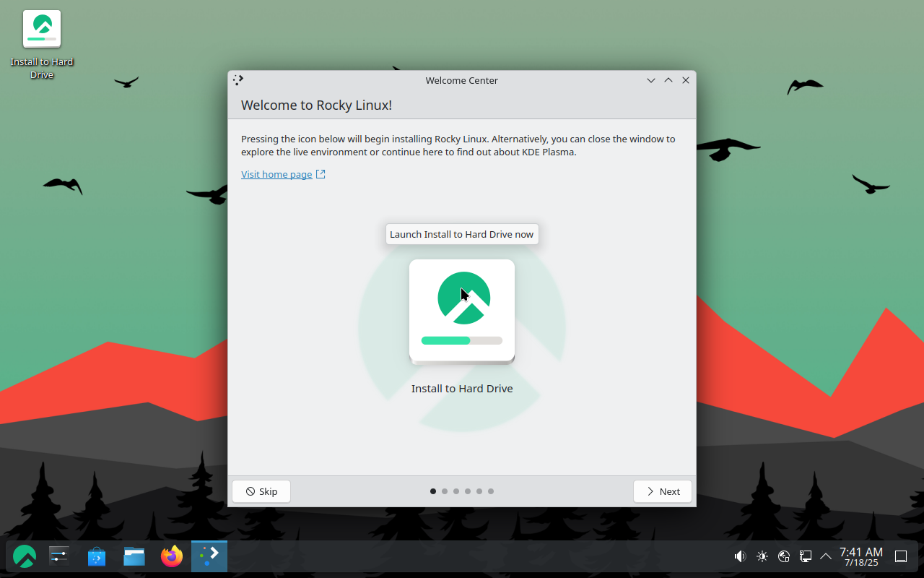This screenshot has width=924, height=578.
Task: Launch Firefox from the taskbar
Action: [172, 556]
